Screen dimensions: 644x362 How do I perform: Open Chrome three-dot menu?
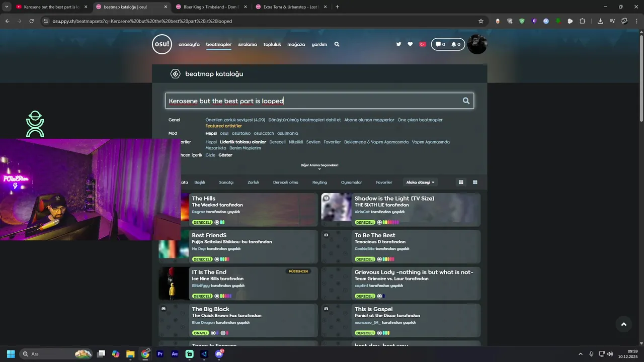[x=637, y=21]
